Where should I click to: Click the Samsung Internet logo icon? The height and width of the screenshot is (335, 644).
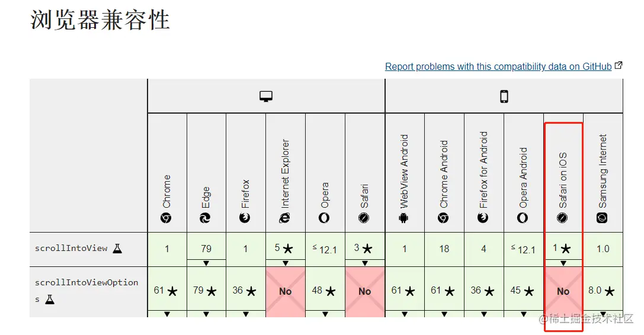click(x=603, y=218)
